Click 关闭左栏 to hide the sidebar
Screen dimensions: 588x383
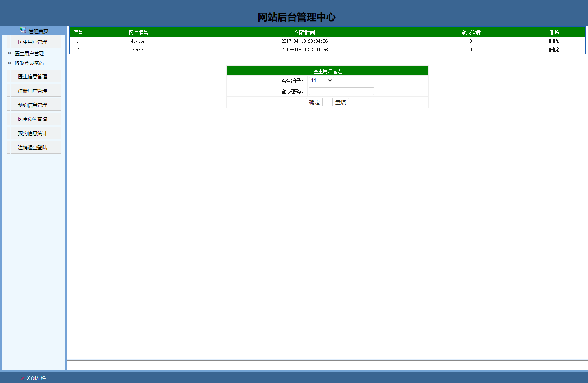pos(36,378)
